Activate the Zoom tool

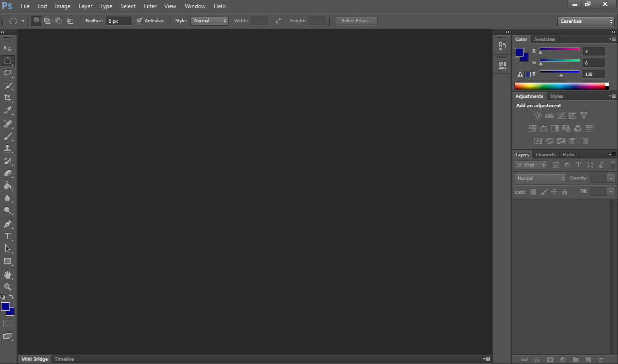coord(8,287)
